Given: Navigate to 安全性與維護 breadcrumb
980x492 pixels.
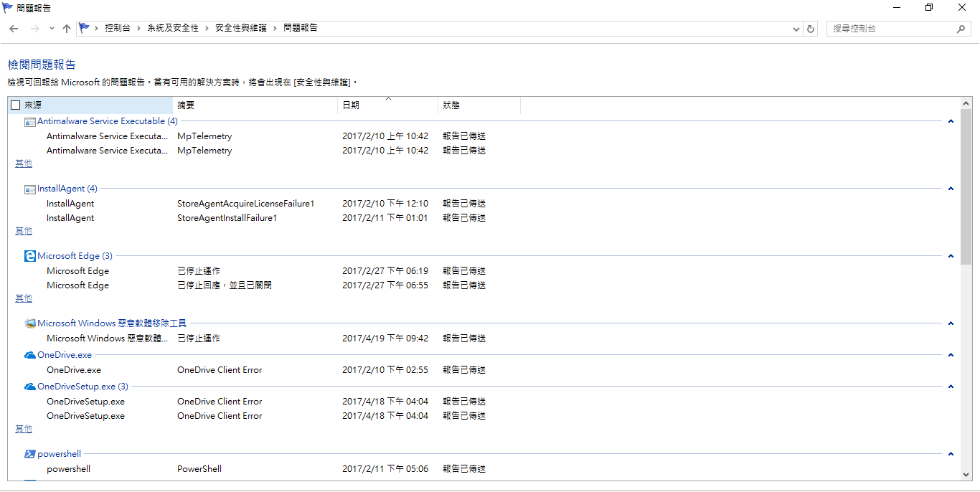Looking at the screenshot, I should pos(240,28).
